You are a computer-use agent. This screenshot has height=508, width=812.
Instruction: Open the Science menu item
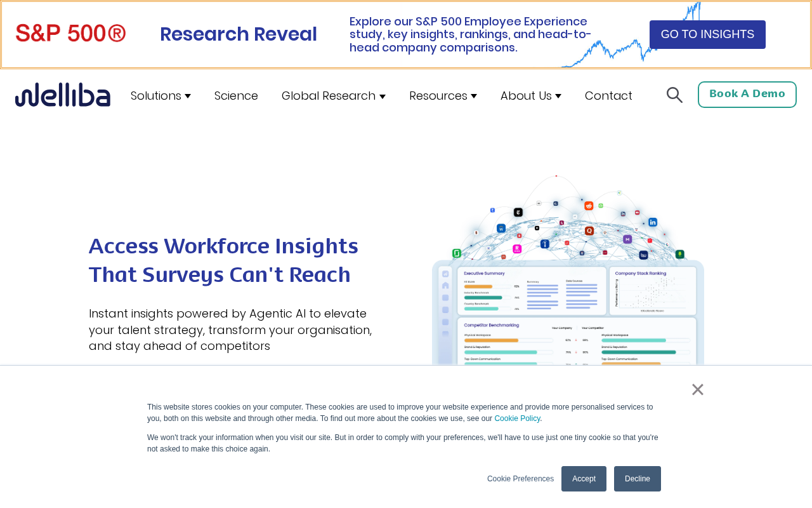(236, 96)
